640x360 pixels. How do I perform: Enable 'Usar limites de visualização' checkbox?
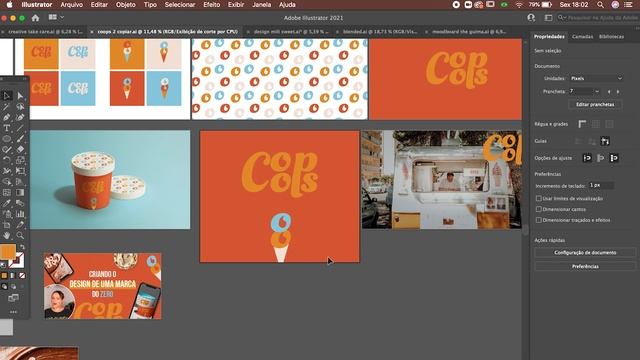[539, 198]
